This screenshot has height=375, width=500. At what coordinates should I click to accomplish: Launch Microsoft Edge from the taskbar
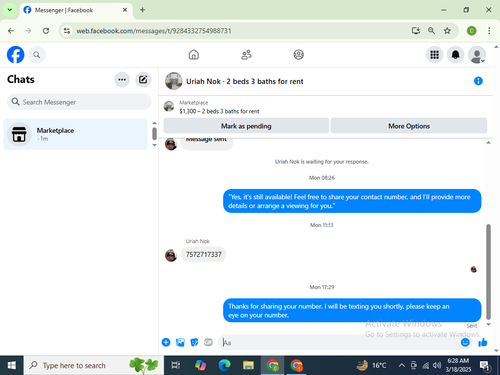pos(224,365)
